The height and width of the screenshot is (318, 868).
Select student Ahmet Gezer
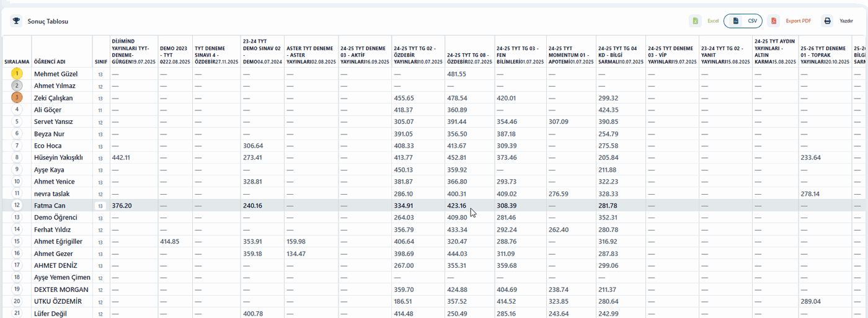[53, 254]
